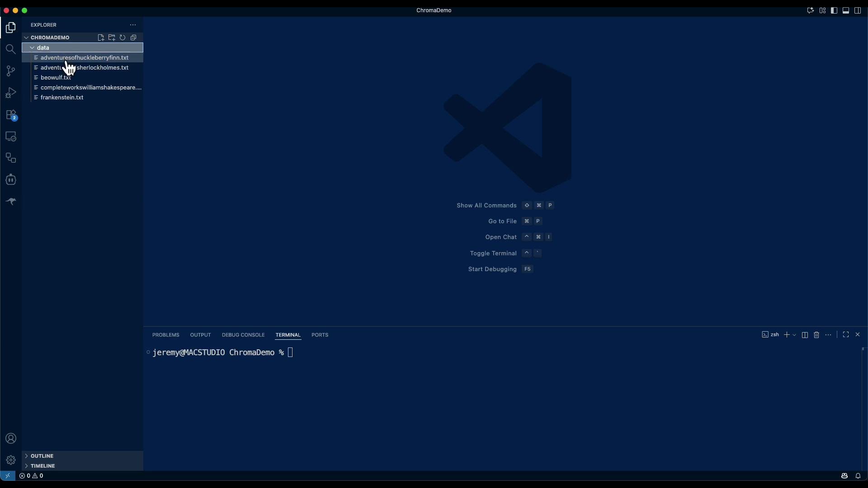Screen dimensions: 868x488
Task: Open the Extensions view with badge
Action: pos(11,115)
